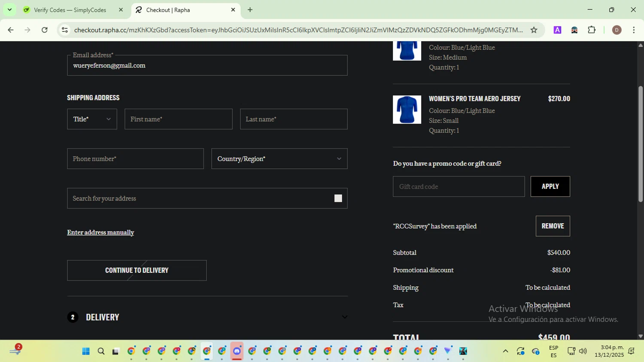The height and width of the screenshot is (362, 644).
Task: Click the Promotional discount -$81.00 value
Action: pyautogui.click(x=560, y=270)
